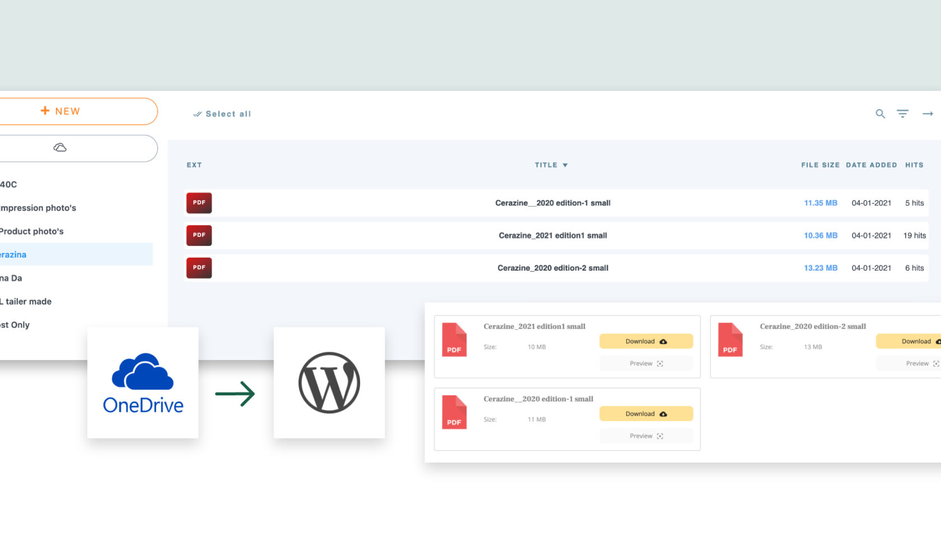Click the cloud icon below the NEW button
Screen dimensions: 941x560
(60, 148)
